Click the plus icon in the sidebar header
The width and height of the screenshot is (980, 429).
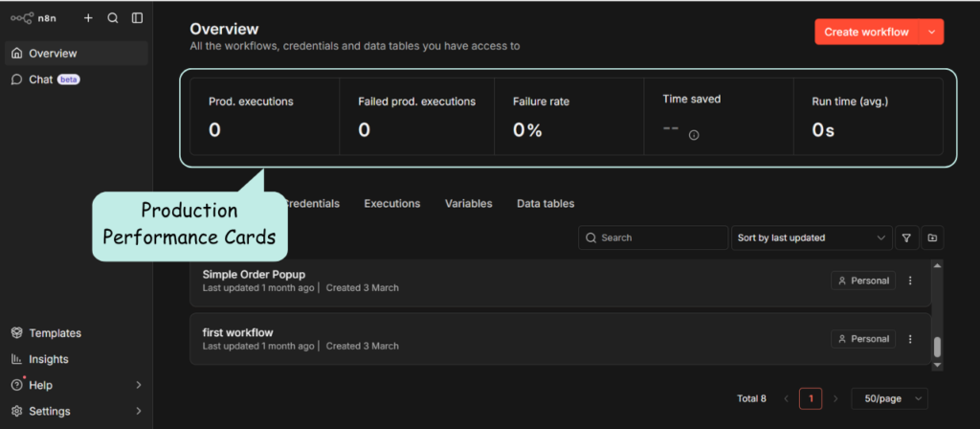(88, 18)
